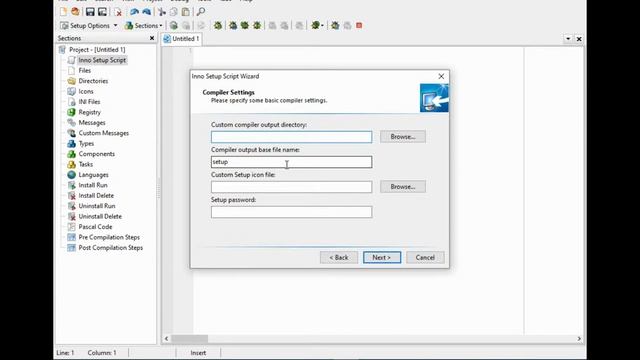Open the Custom Messages section
Screen dimensions: 640x360
click(104, 133)
